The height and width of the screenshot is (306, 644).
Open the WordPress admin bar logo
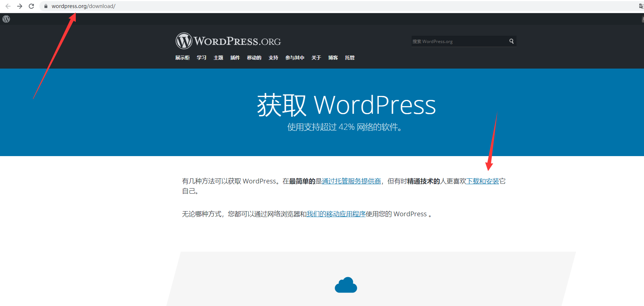[x=6, y=19]
